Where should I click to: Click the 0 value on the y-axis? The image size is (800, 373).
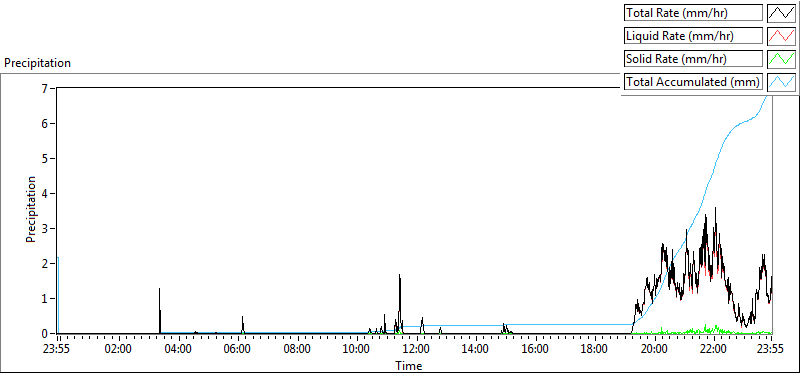pyautogui.click(x=44, y=333)
